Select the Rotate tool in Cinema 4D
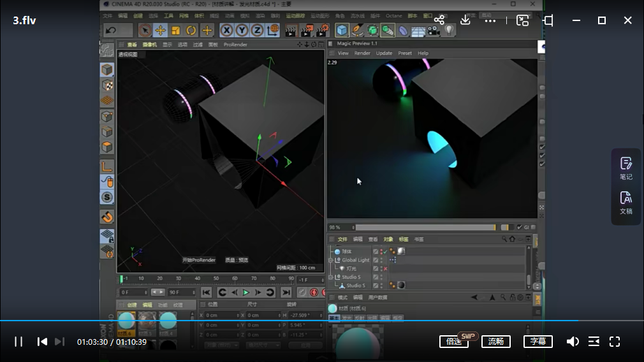The image size is (644, 362). tap(191, 31)
